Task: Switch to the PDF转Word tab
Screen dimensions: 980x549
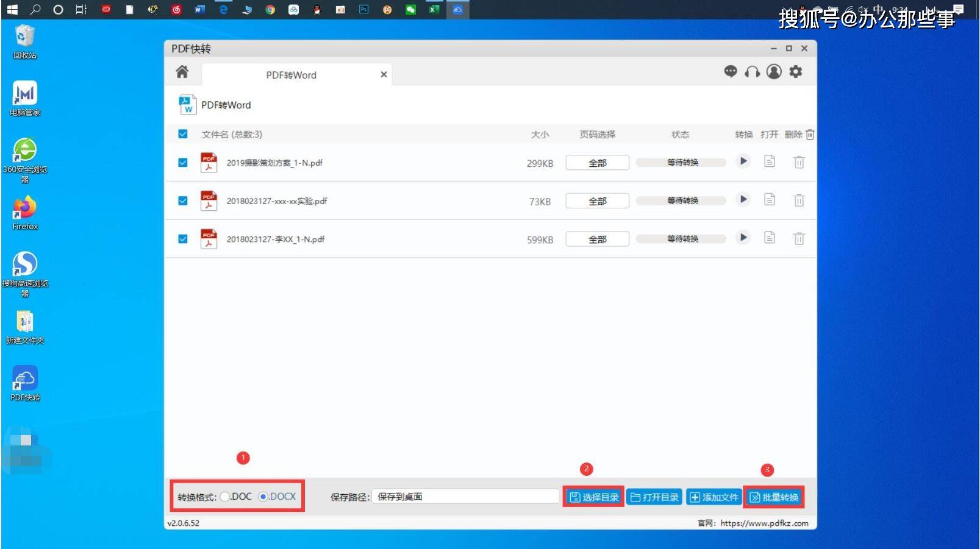Action: (291, 74)
